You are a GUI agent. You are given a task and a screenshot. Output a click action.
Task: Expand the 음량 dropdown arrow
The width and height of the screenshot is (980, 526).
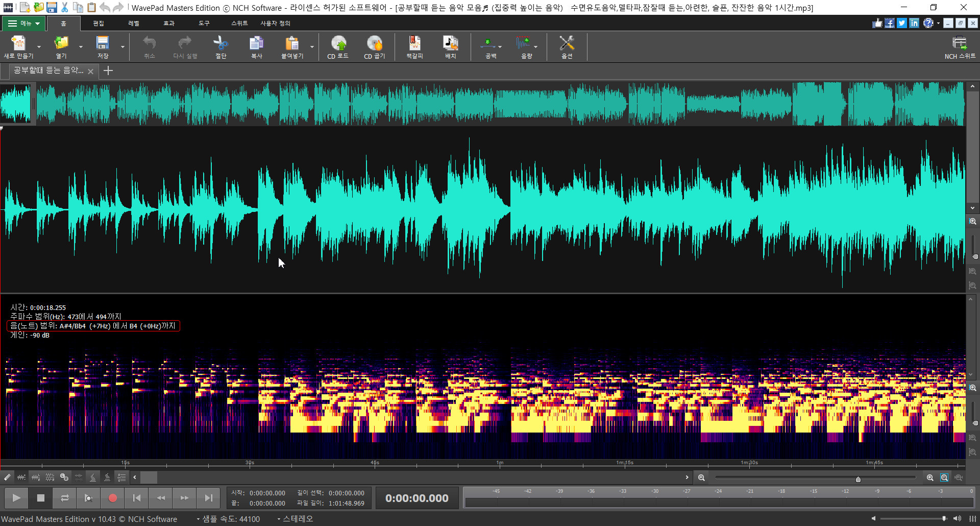tap(535, 47)
